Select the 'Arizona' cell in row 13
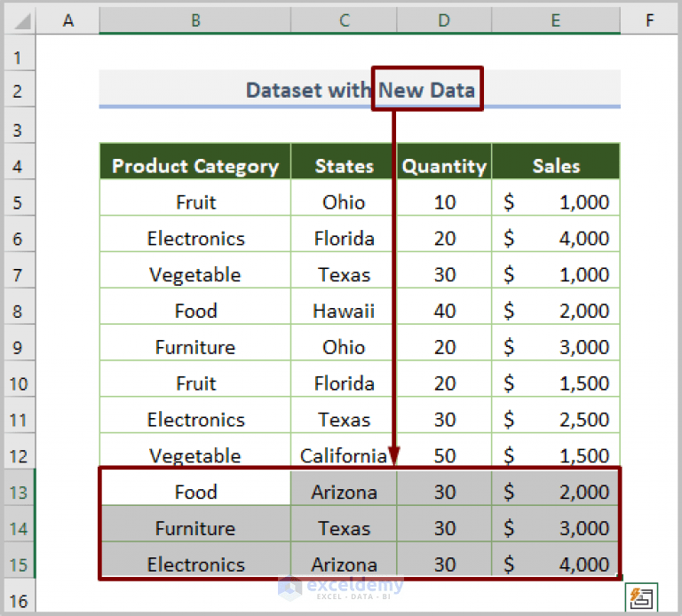Screen dimensions: 682x616 click(x=344, y=487)
